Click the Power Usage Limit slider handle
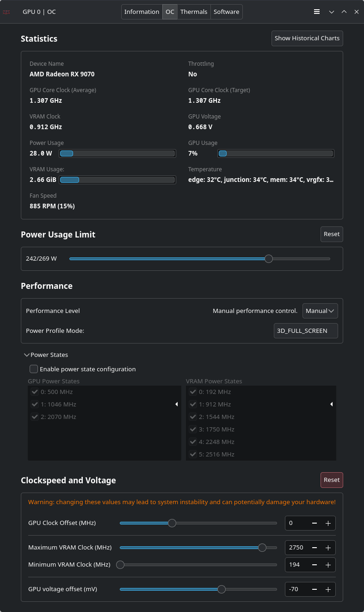Screen dimensions: 364x612 (x=269, y=259)
